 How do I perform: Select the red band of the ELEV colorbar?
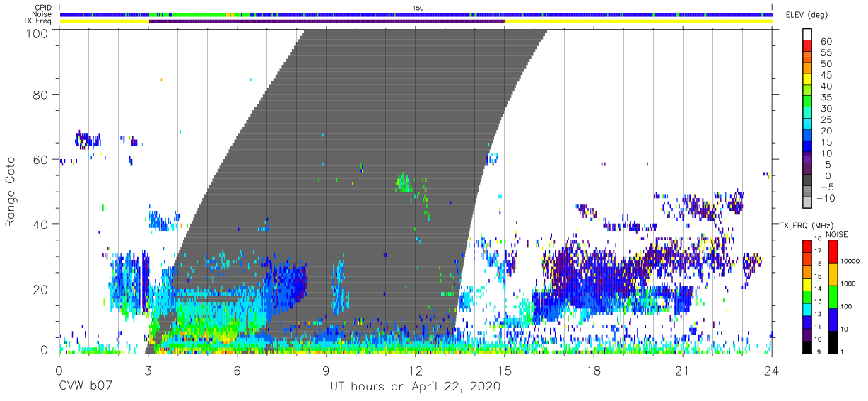[x=809, y=46]
